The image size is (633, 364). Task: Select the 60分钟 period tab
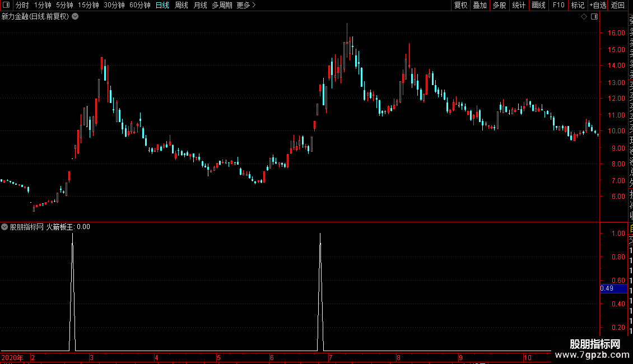click(140, 5)
